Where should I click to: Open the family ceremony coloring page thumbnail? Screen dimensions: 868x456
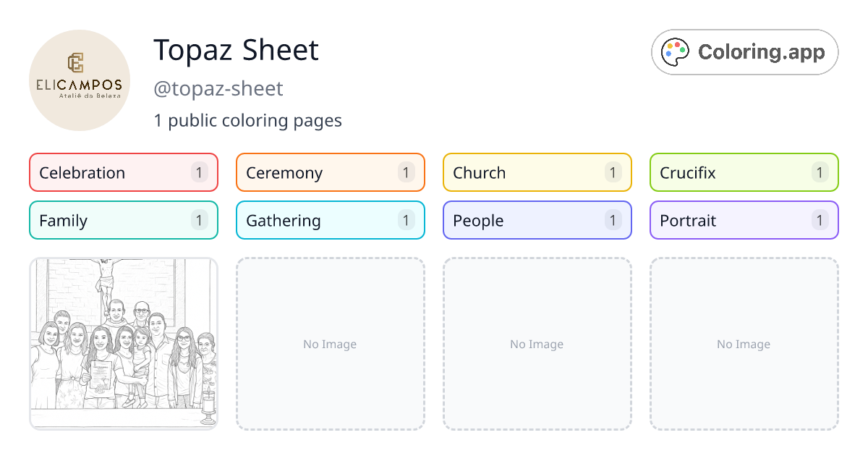pyautogui.click(x=123, y=344)
